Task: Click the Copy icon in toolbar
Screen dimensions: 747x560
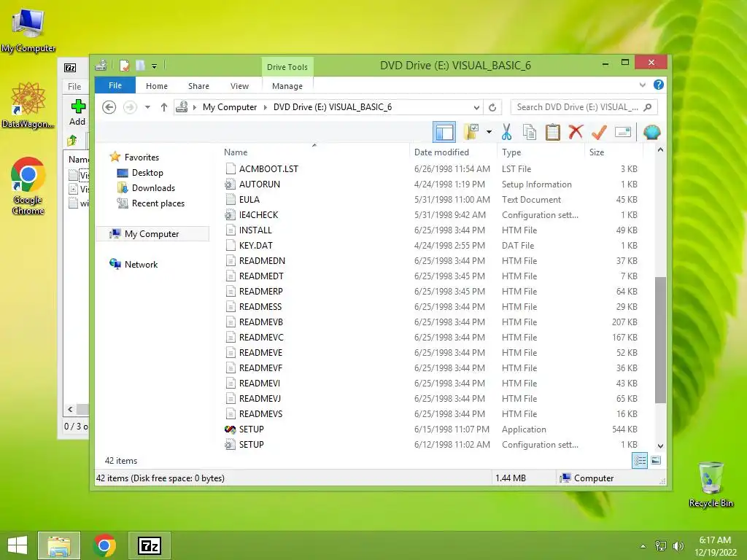Action: click(530, 132)
